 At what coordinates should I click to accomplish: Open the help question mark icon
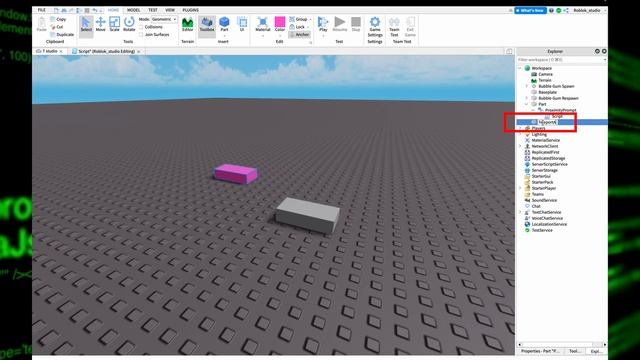click(x=551, y=10)
